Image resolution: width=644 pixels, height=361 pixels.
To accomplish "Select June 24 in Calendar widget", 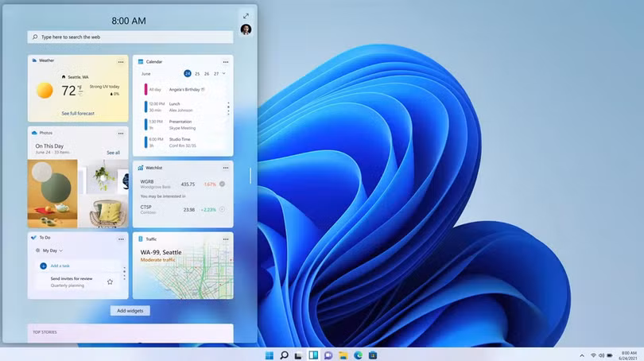I will (188, 73).
